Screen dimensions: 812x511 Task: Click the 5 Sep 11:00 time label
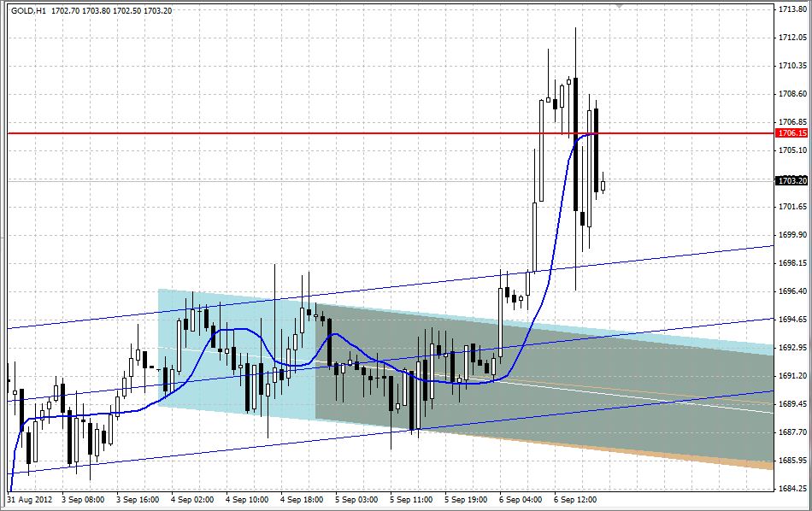click(x=411, y=500)
